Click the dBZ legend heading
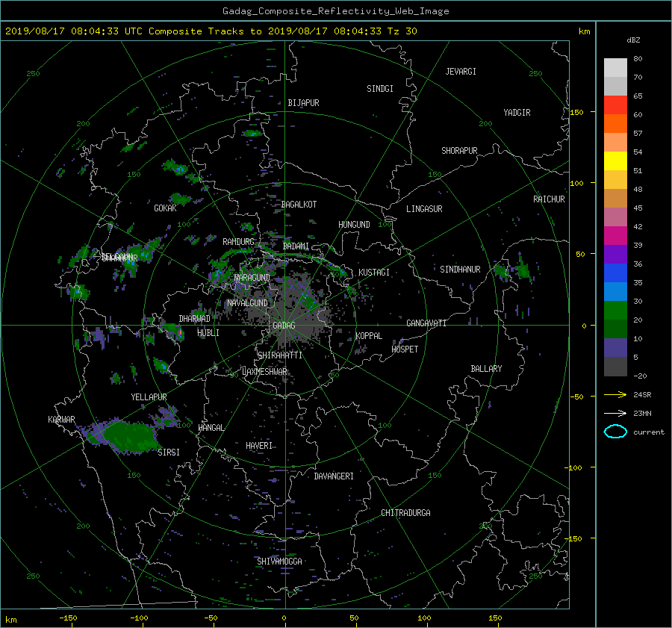 pyautogui.click(x=633, y=40)
